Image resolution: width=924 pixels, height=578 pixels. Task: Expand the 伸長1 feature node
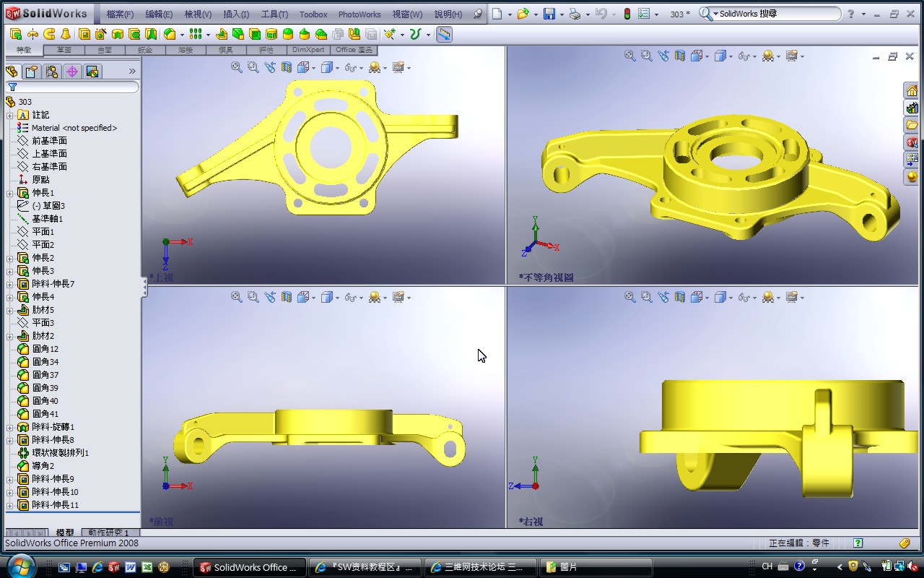[10, 193]
